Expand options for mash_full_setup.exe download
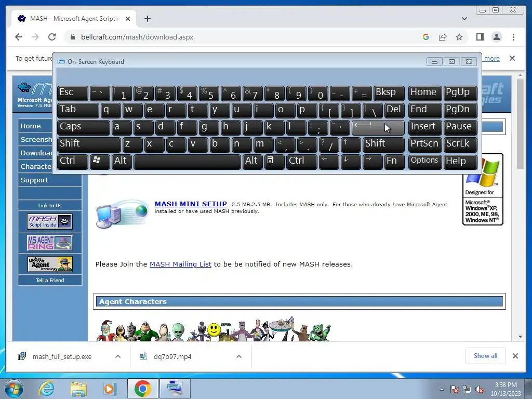Viewport: 532px width, 399px height. (118, 356)
